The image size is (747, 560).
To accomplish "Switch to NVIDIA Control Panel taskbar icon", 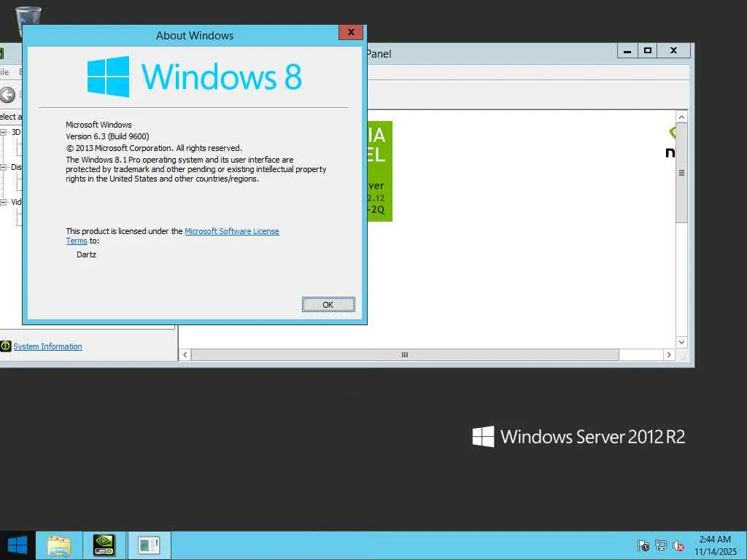I will pyautogui.click(x=104, y=545).
